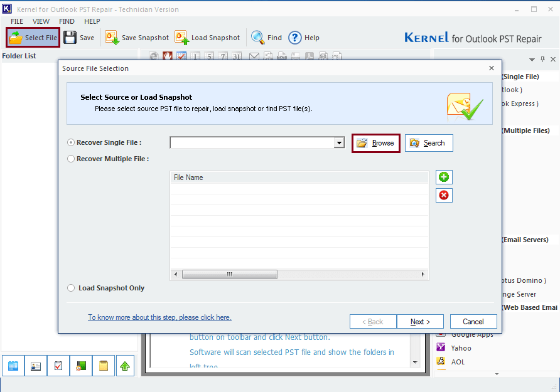Open the Contacts card view icon

tap(36, 366)
